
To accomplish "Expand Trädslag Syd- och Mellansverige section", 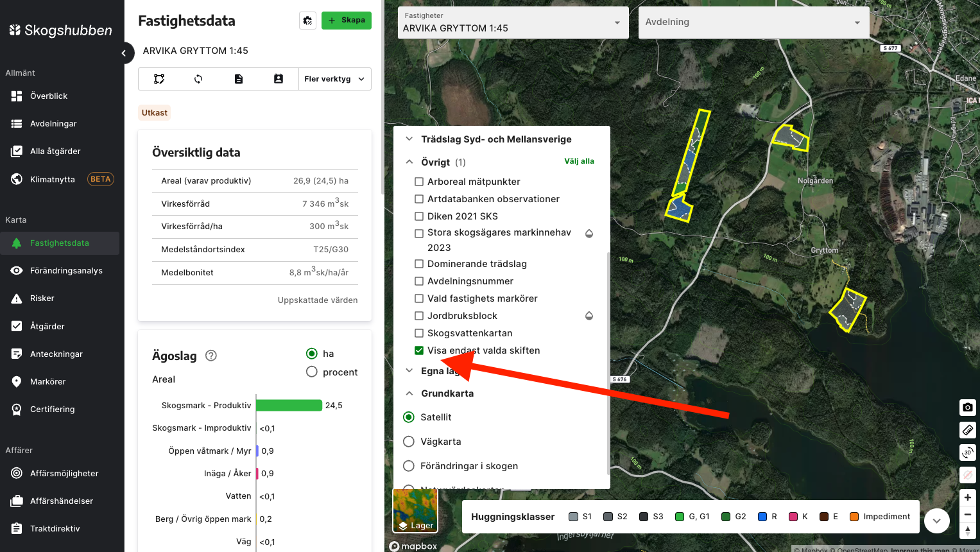I will [x=409, y=139].
